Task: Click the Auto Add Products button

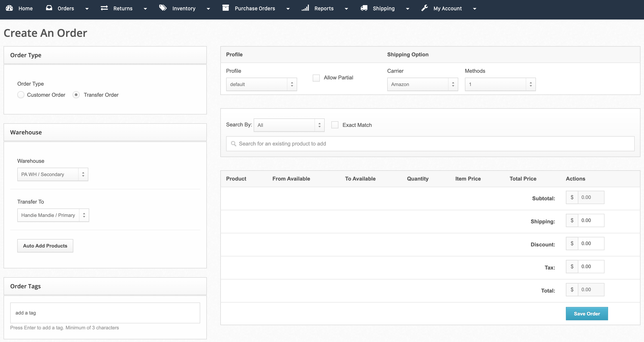Action: coord(45,246)
